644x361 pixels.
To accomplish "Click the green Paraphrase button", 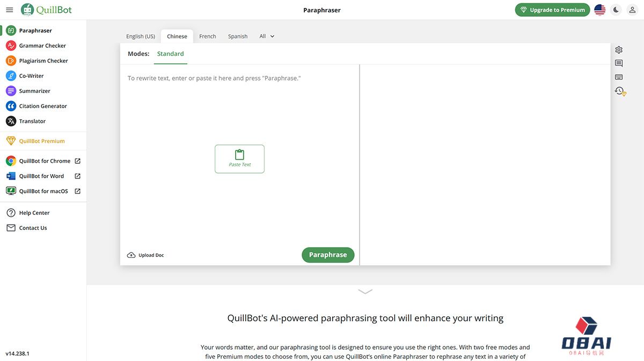I will point(328,255).
